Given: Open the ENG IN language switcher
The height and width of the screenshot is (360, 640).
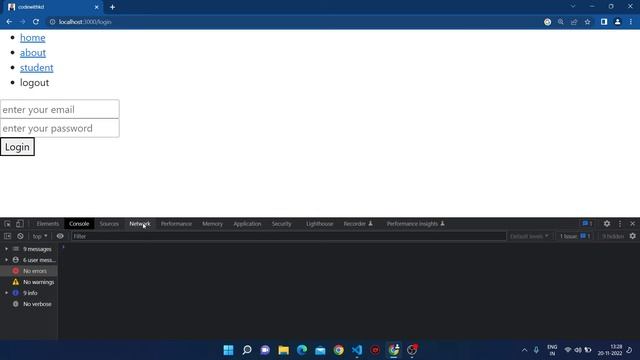Looking at the screenshot, I should click(x=552, y=350).
